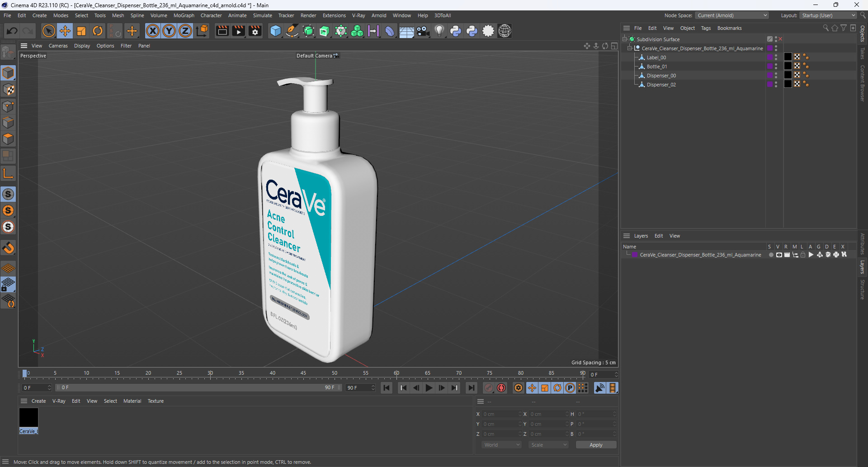Add a Cube primitive object
This screenshot has height=467, width=868.
pos(275,31)
